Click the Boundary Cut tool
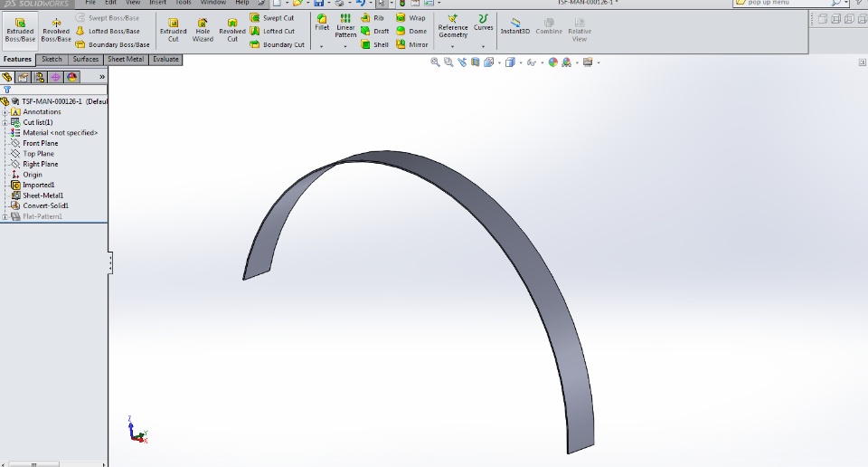Viewport: 868px width, 467px height. point(278,44)
